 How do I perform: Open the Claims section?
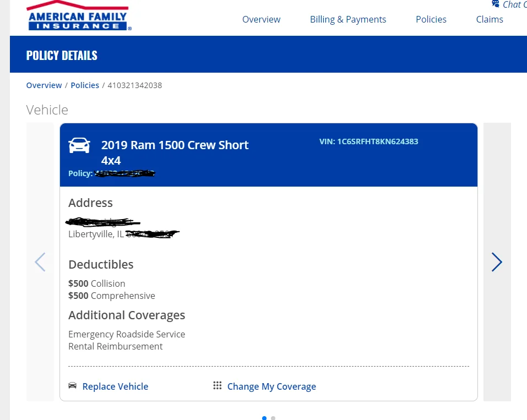(489, 19)
